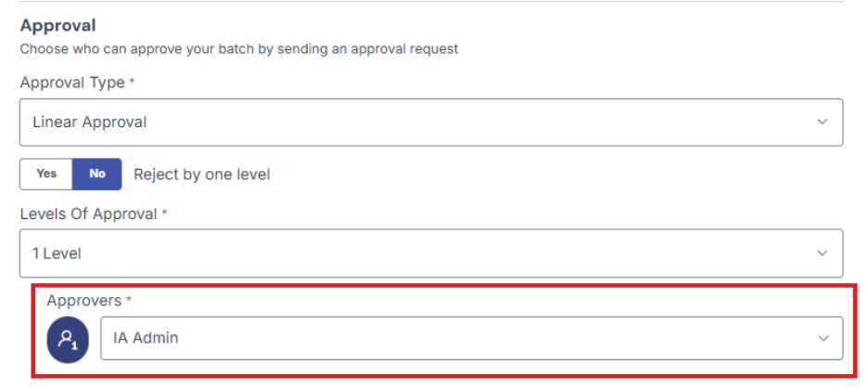Click the Approval section heading

coord(58,25)
